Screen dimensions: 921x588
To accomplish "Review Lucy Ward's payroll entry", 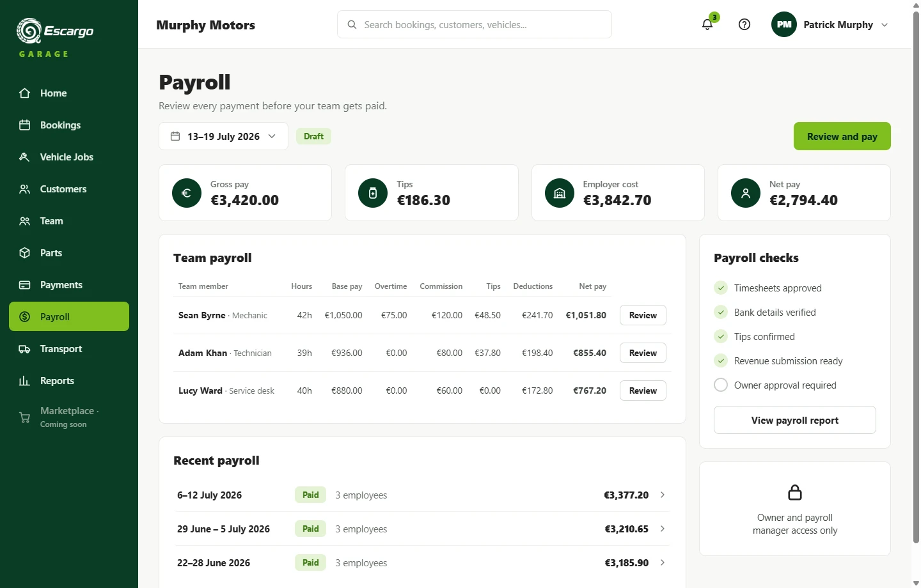I will pyautogui.click(x=643, y=391).
